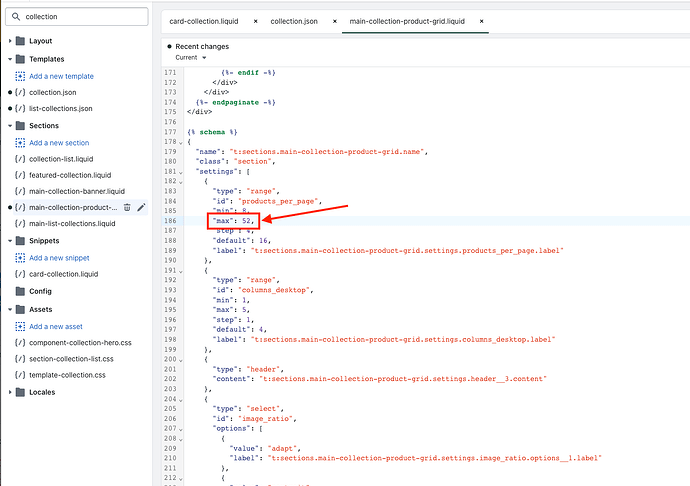This screenshot has width=690, height=486.
Task: Close the collection.json tab
Action: pos(327,19)
